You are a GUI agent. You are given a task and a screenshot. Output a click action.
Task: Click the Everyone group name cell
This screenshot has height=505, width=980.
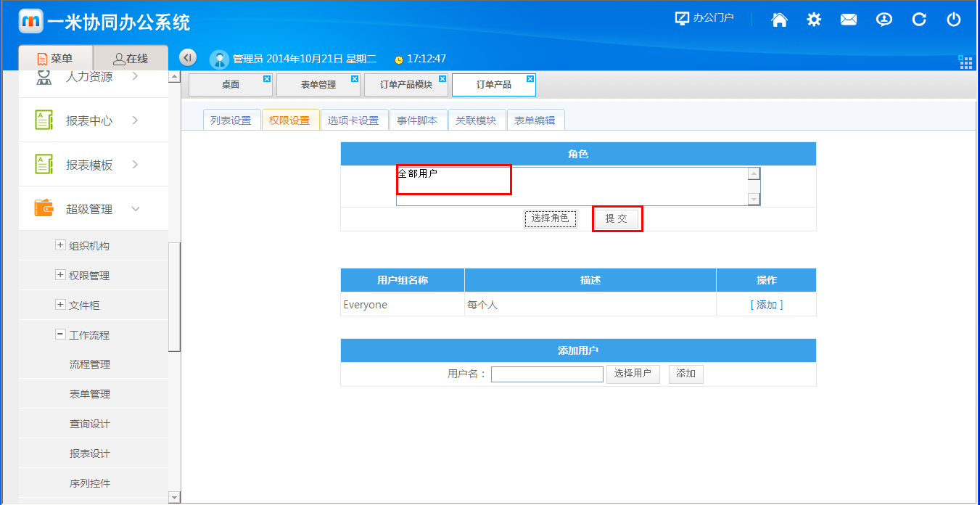(403, 305)
